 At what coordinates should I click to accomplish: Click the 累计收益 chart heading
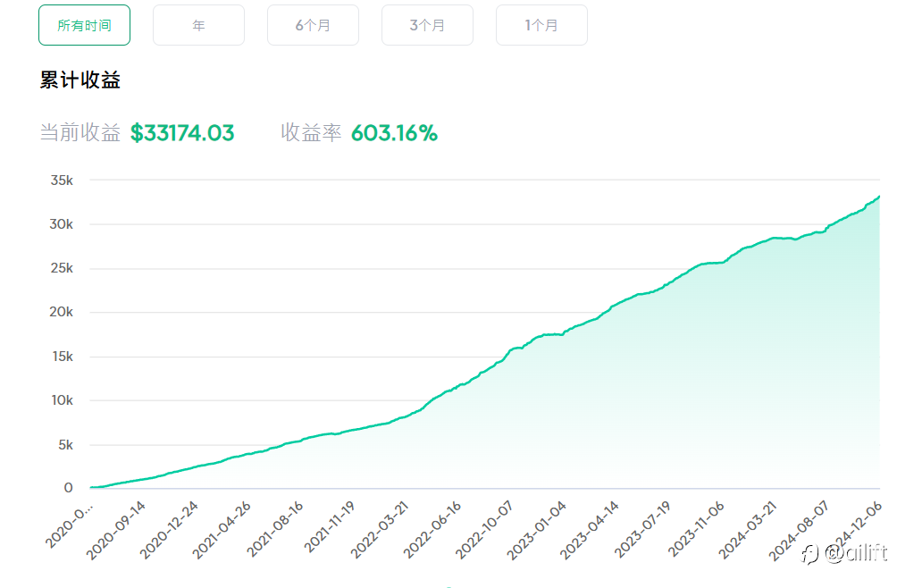80,80
